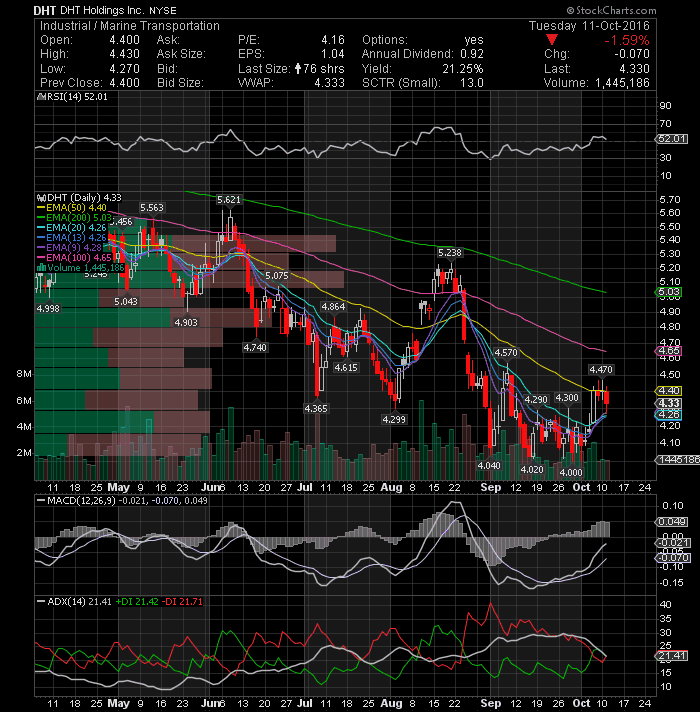Click the 5.563 high price label
The height and width of the screenshot is (712, 700).
click(152, 208)
